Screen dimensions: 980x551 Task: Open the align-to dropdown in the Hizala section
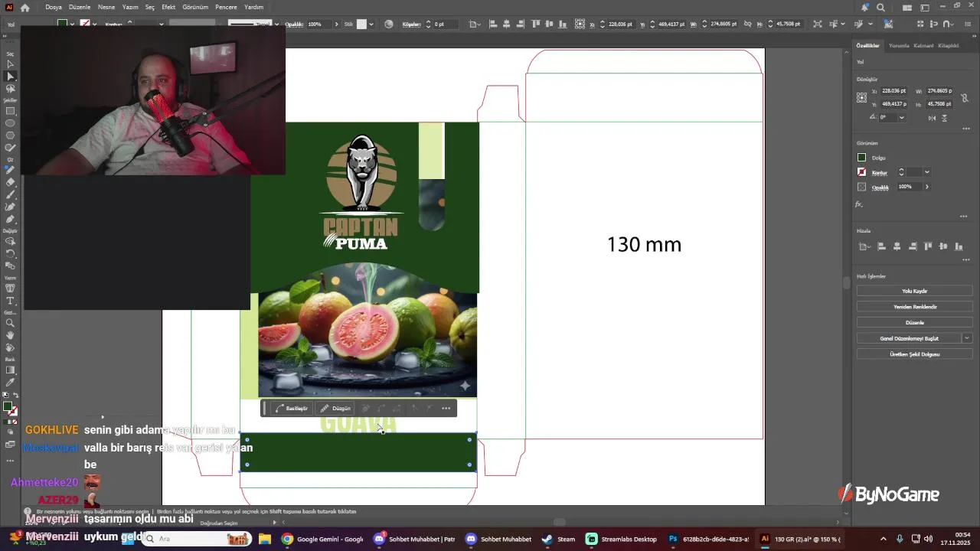pyautogui.click(x=865, y=246)
